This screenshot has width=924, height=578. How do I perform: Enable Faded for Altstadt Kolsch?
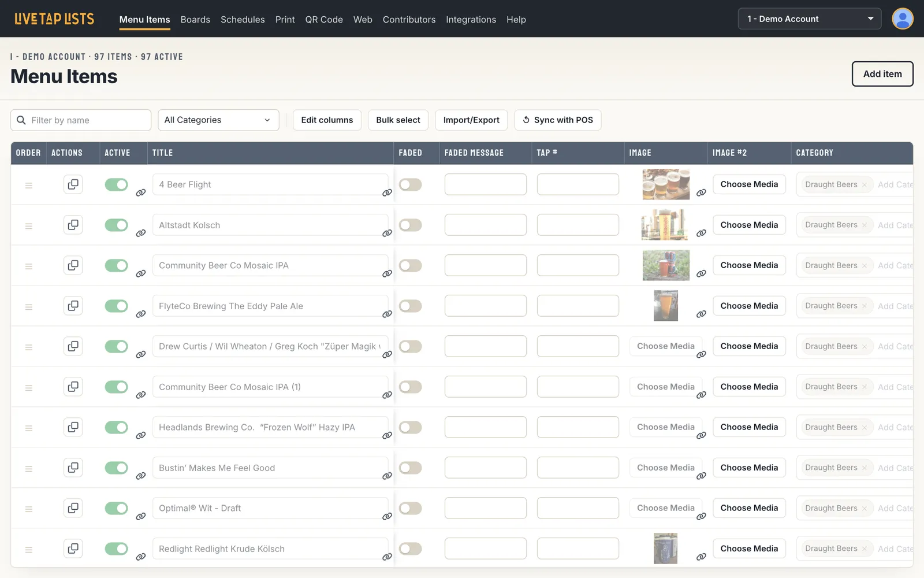tap(410, 225)
